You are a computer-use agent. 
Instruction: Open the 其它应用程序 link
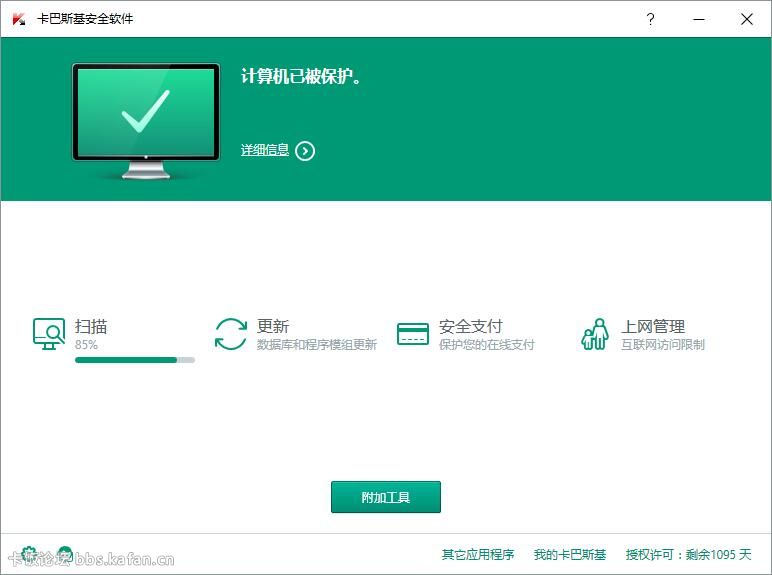pos(478,555)
